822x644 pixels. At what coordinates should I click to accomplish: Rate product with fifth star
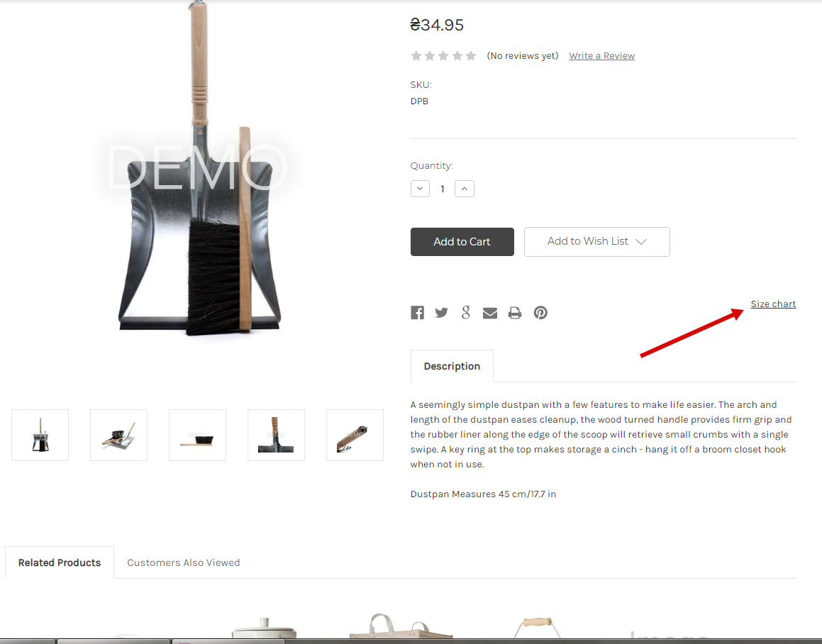coord(471,55)
